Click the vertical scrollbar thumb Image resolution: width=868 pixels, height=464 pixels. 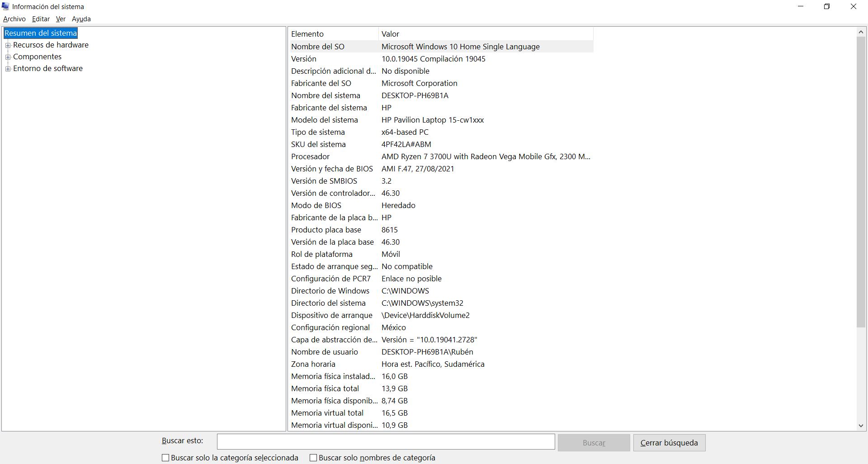[x=861, y=182]
